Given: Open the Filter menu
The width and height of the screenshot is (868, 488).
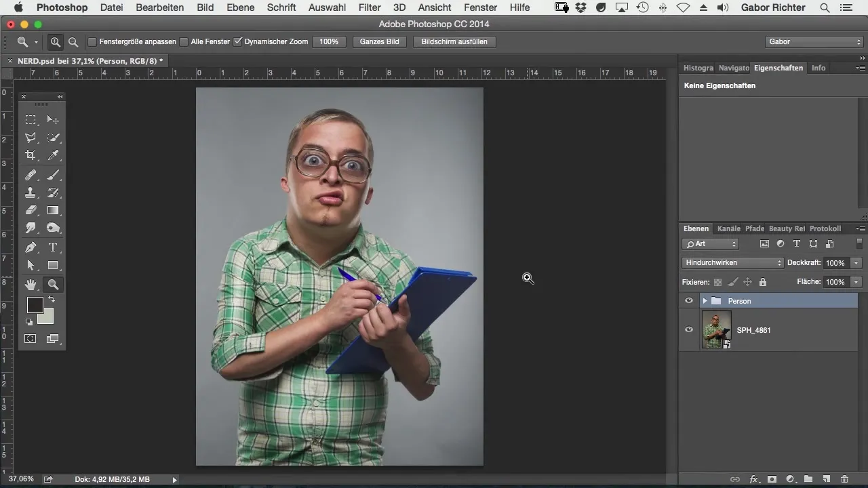Looking at the screenshot, I should (x=370, y=7).
